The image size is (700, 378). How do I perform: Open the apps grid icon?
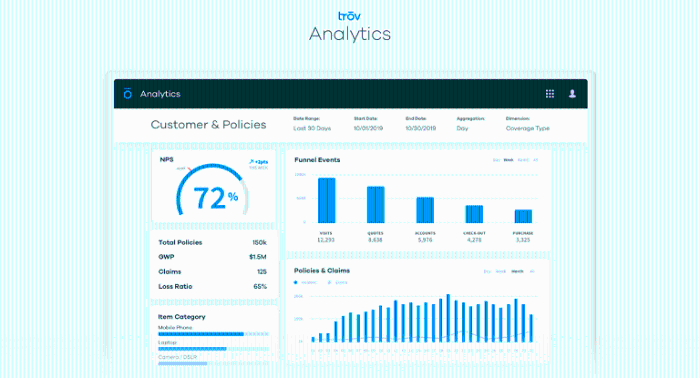coord(550,94)
